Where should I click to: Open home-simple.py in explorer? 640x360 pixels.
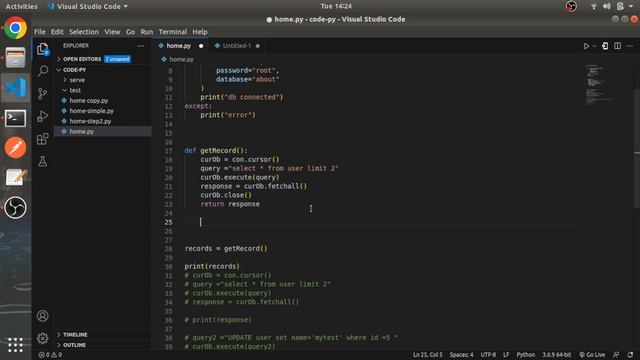(x=91, y=111)
